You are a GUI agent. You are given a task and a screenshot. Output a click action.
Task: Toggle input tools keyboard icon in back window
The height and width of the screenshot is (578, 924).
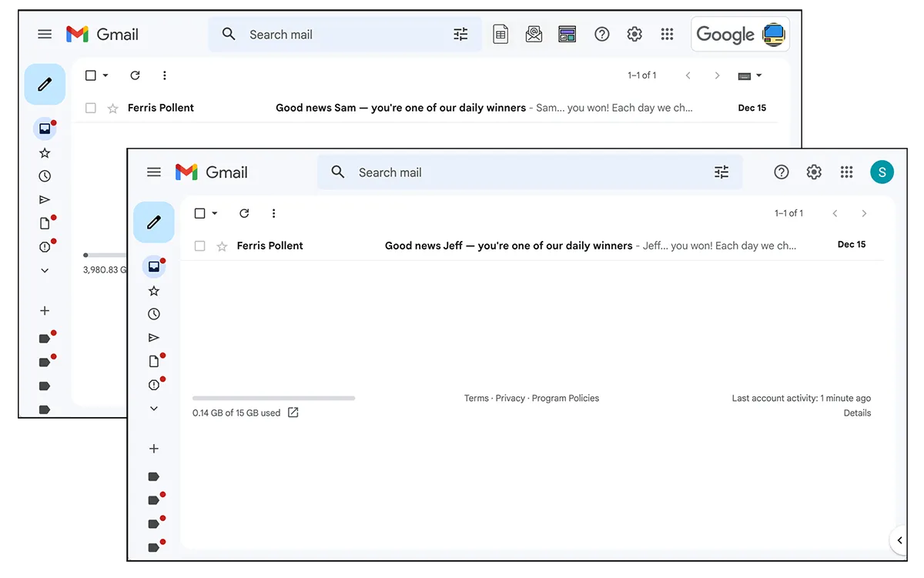pos(745,75)
